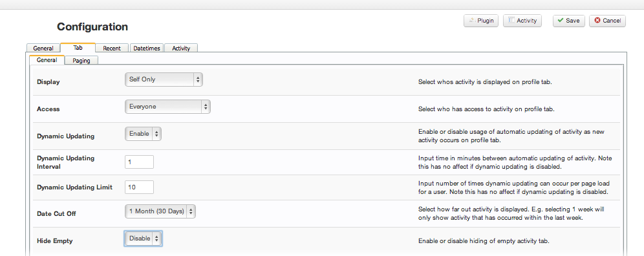Open the Display dropdown set to Self Only
644x256 pixels.
164,80
